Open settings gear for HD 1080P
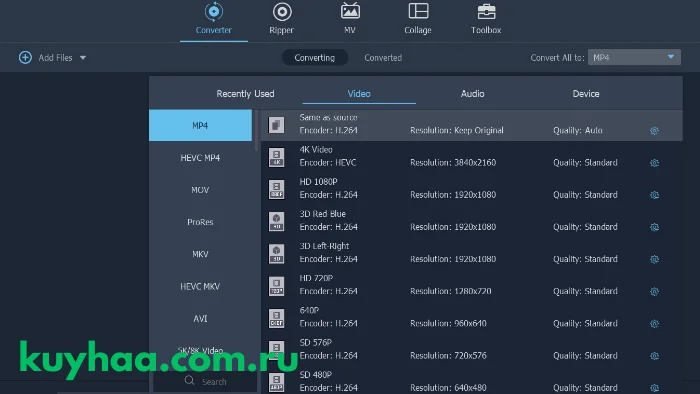 pos(654,195)
